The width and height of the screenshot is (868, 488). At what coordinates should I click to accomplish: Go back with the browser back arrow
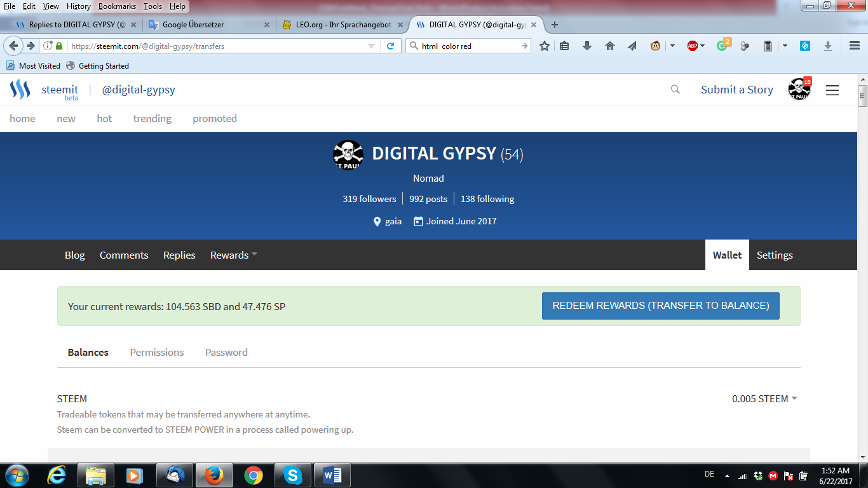[13, 46]
